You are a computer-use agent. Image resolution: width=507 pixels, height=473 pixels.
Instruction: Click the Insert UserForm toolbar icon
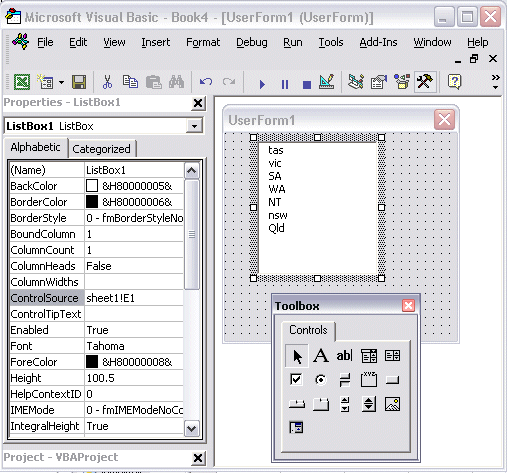coord(45,82)
